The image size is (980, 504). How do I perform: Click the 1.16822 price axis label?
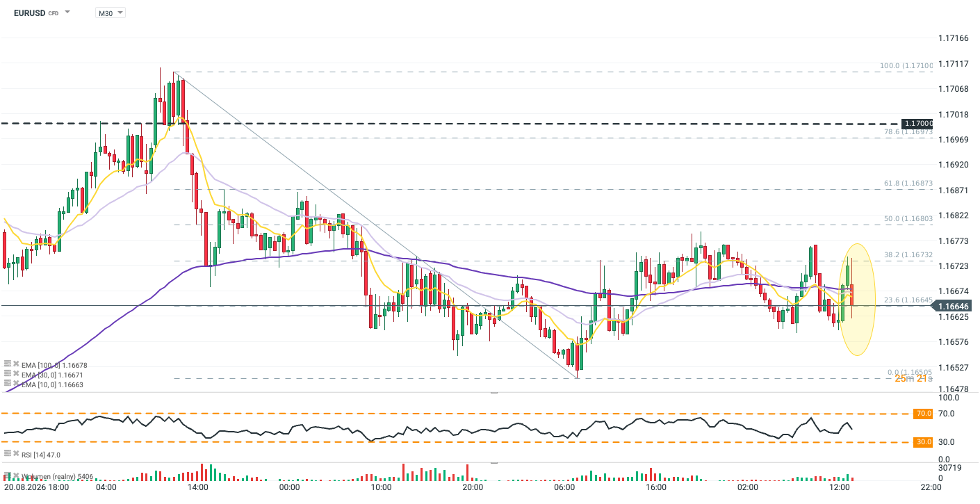[954, 216]
